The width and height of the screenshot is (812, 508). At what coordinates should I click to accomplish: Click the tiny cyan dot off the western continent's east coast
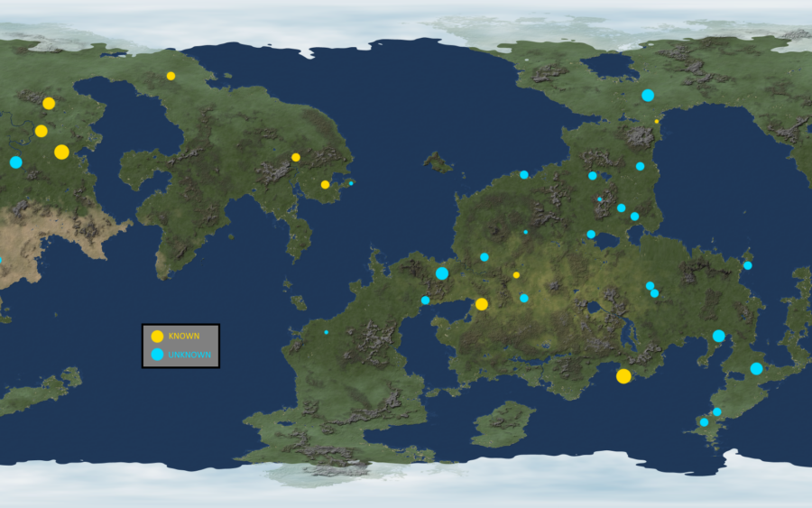351,183
